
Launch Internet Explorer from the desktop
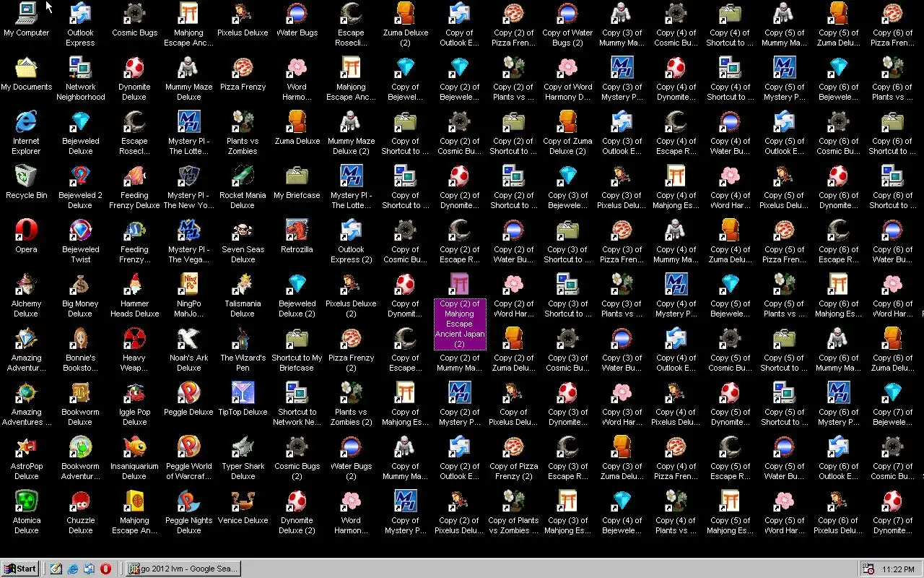27,134
